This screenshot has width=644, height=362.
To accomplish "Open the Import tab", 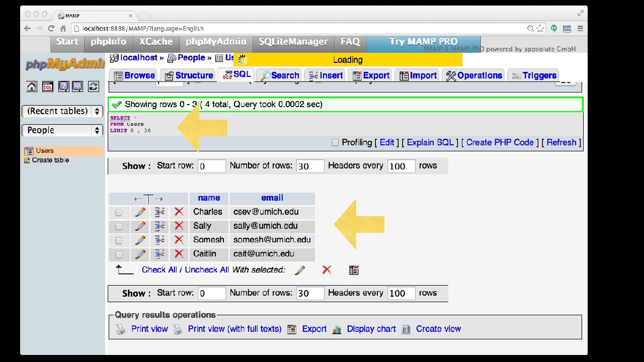I will point(418,75).
